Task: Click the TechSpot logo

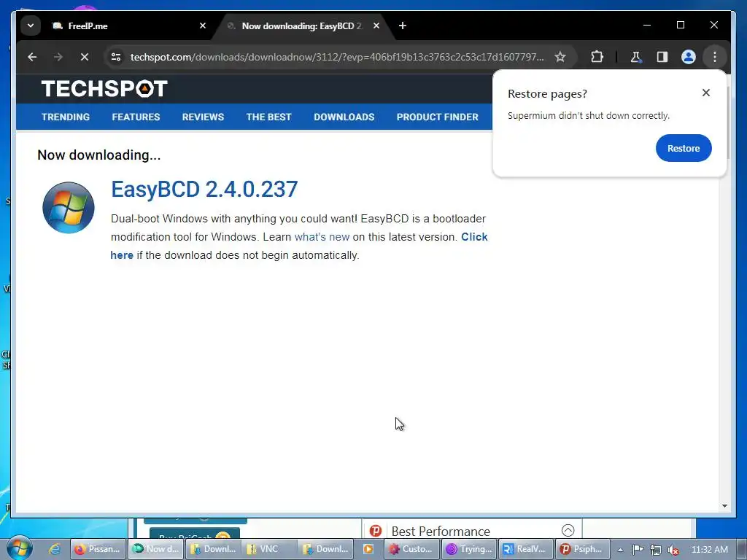Action: pos(104,88)
